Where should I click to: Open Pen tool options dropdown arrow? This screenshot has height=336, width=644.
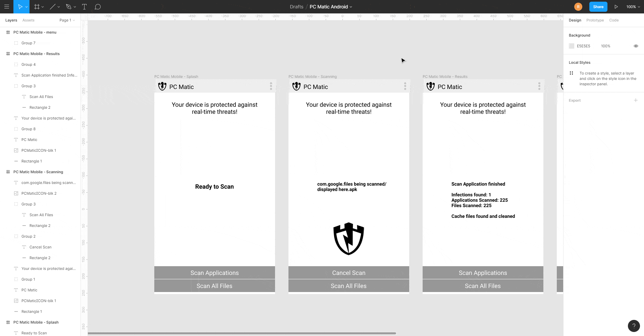click(75, 7)
